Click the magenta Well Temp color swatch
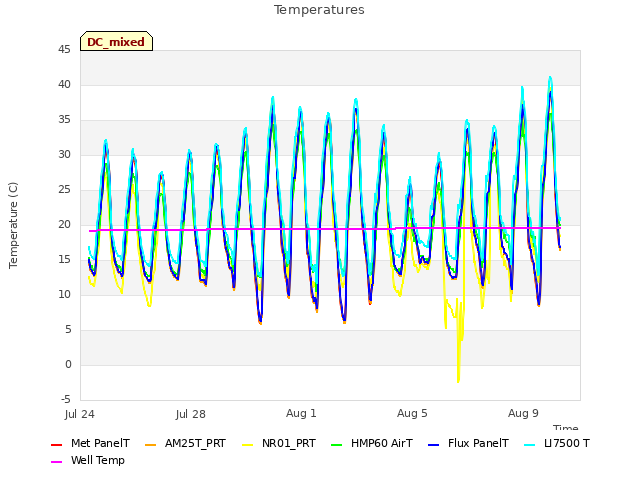Screen dimensions: 640x480 56,462
